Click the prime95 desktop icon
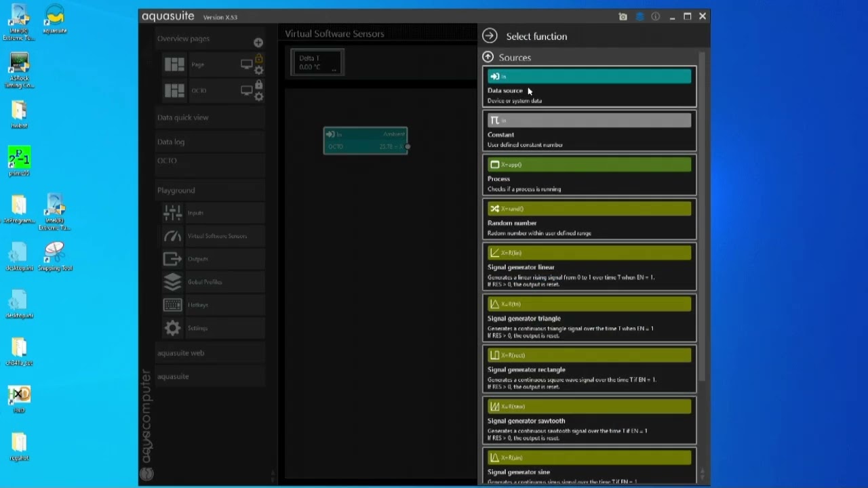Image resolution: width=868 pixels, height=488 pixels. tap(19, 161)
